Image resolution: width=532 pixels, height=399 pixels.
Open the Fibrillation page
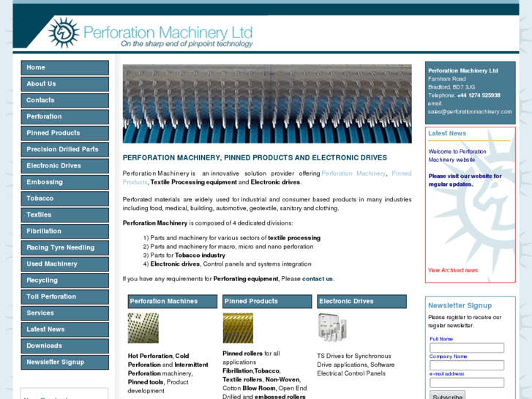[x=65, y=231]
